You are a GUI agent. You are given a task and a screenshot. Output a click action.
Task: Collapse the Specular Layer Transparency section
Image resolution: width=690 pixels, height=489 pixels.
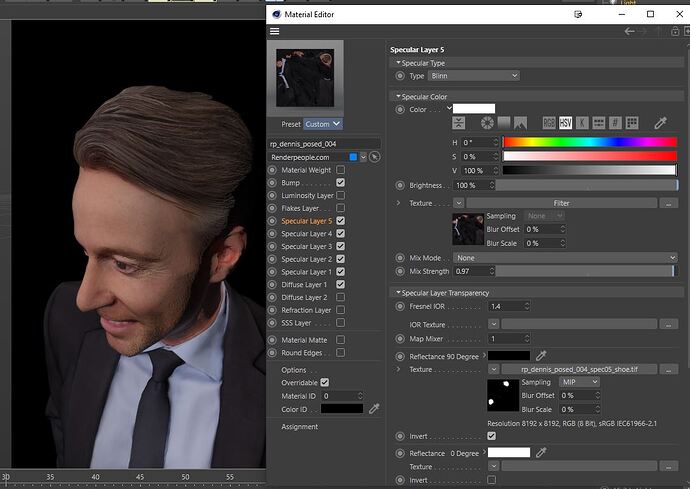click(398, 293)
